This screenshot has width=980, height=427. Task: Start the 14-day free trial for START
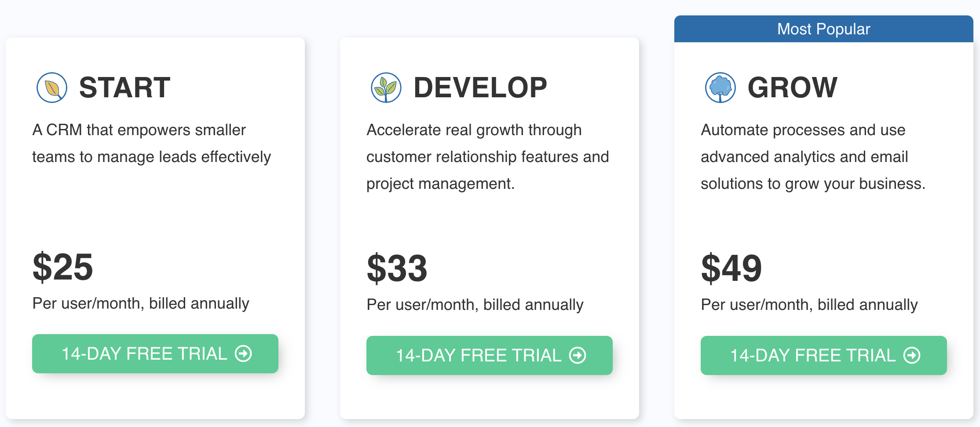[155, 353]
